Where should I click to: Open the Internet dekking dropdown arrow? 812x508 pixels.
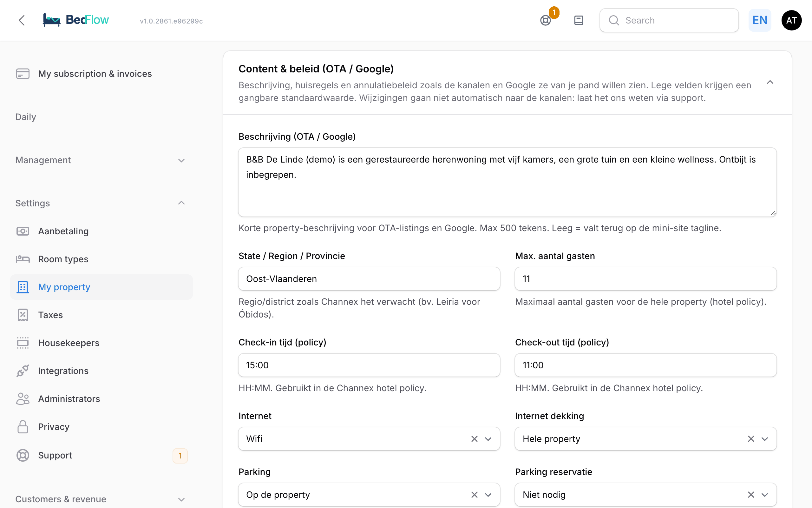coord(765,439)
